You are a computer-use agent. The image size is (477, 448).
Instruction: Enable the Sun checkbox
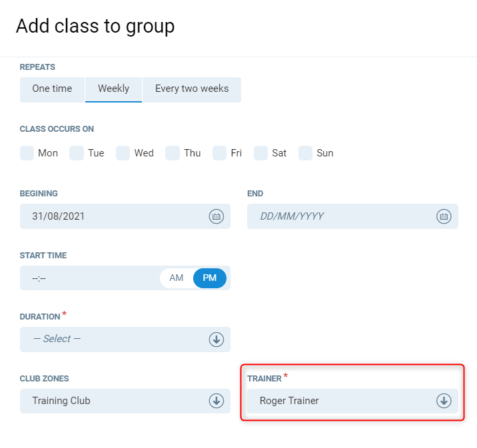coord(305,153)
